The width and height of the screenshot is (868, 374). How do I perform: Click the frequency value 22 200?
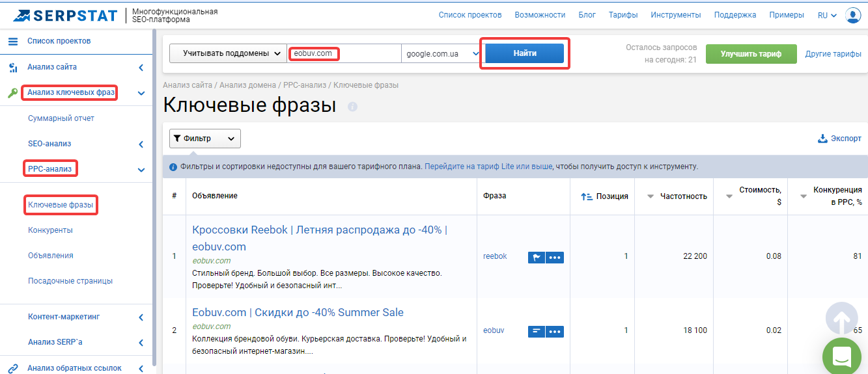pos(695,256)
